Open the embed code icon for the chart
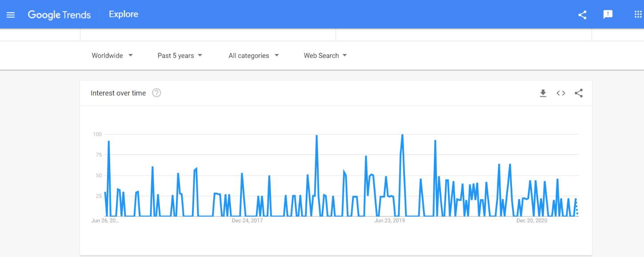 click(560, 93)
